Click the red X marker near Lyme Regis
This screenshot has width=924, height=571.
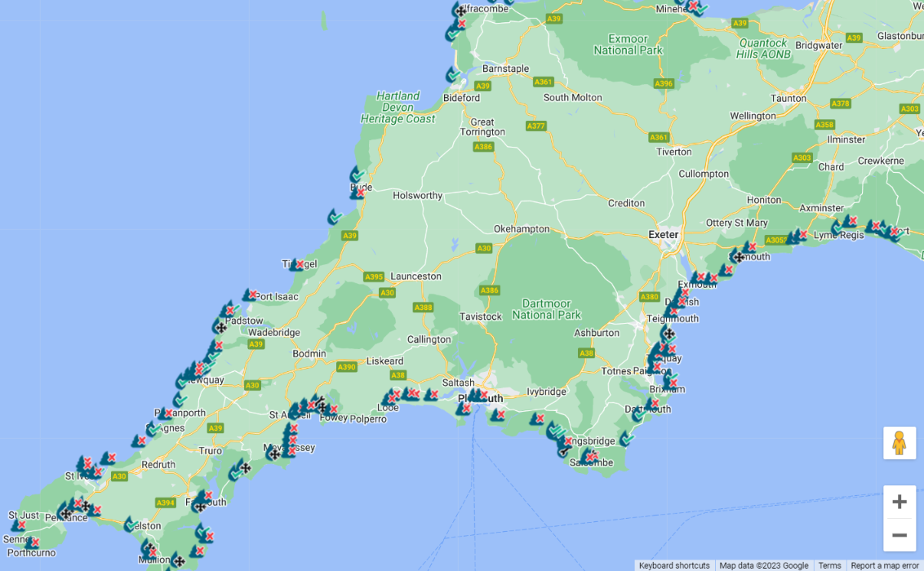(853, 221)
